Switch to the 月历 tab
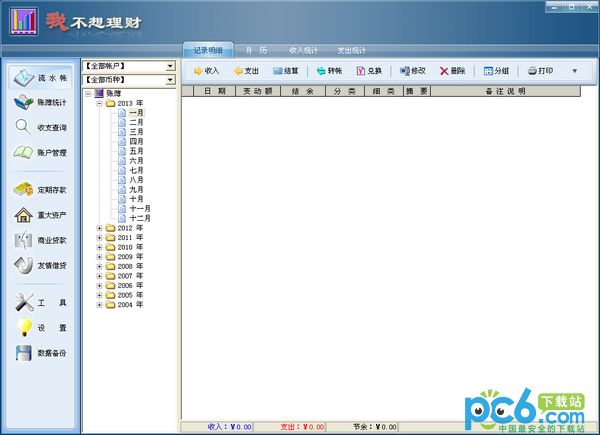This screenshot has width=600, height=435. pos(256,49)
